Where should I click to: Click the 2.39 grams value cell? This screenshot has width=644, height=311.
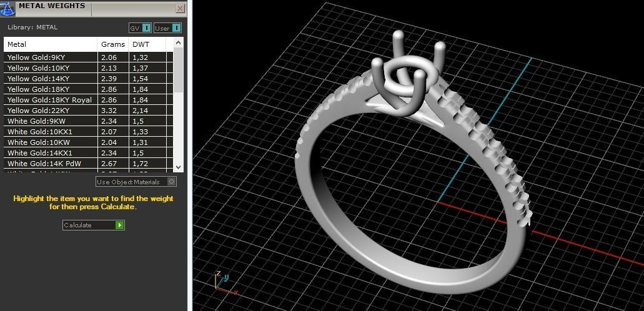(113, 79)
